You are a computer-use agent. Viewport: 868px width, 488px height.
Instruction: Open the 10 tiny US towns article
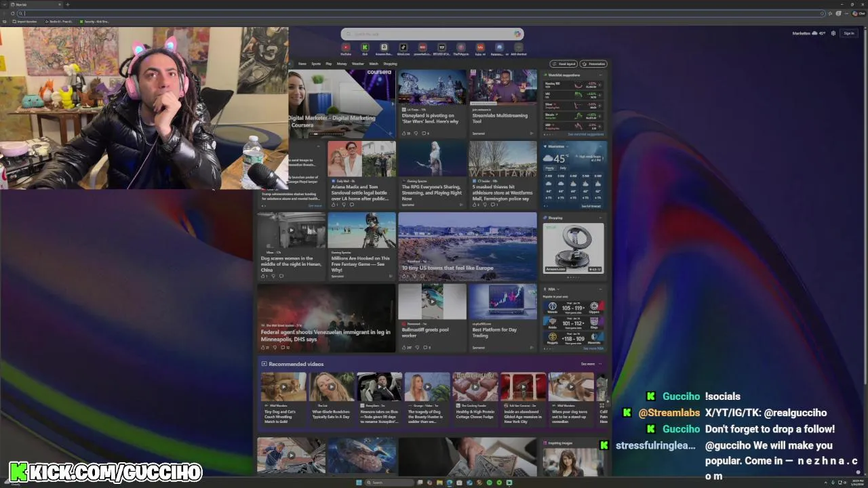click(x=467, y=246)
